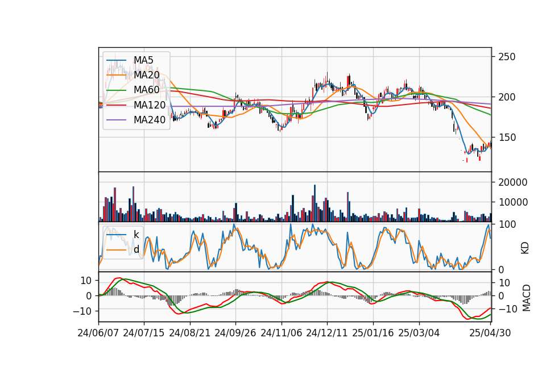Click the orange MA20 legend line

point(116,75)
